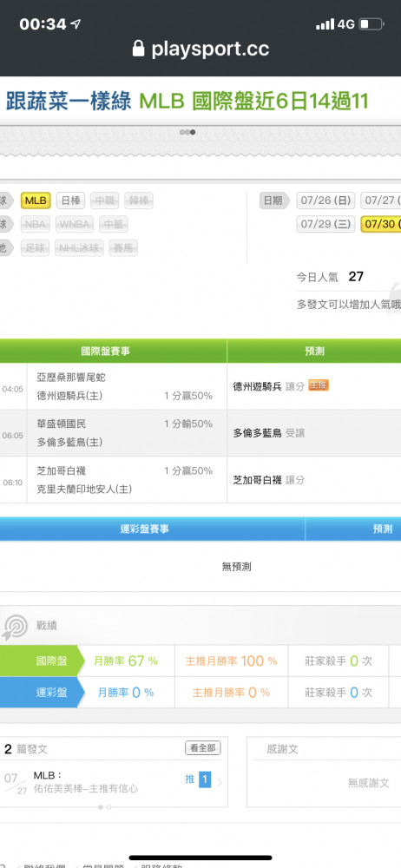Viewport: 401px width, 868px height.
Task: Tap the 06:10 game time
Action: click(13, 482)
